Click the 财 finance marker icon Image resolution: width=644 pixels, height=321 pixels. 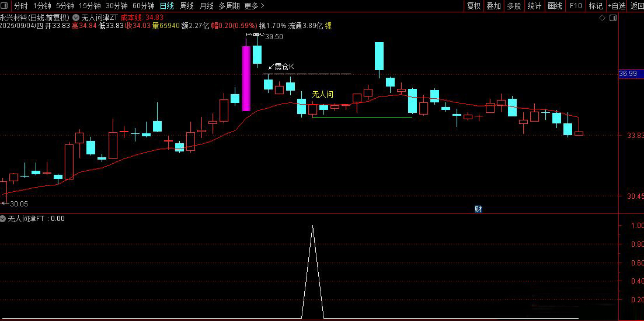478,209
